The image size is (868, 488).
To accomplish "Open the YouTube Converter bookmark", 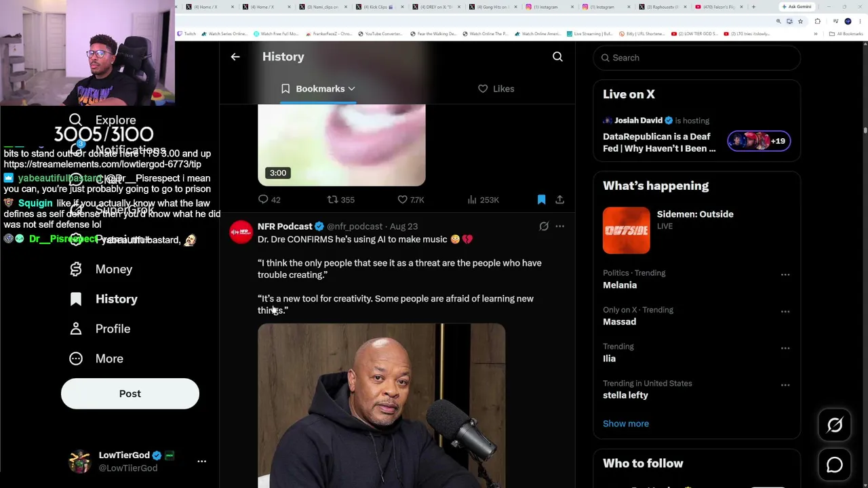I will coord(380,34).
